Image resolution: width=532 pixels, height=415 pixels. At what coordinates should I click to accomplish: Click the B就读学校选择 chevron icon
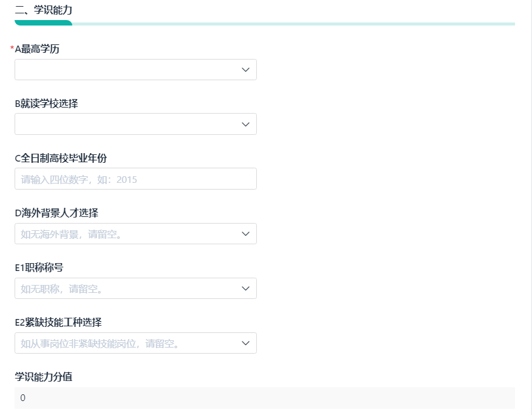(x=245, y=124)
